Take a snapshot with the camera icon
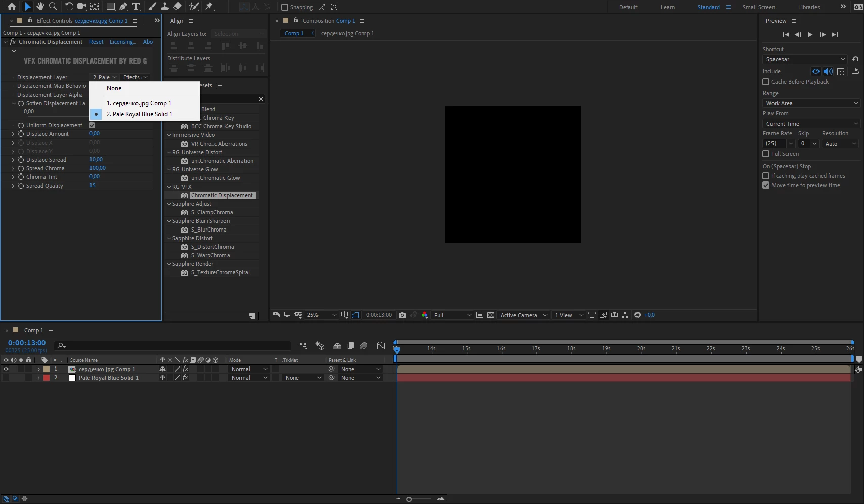 402,315
